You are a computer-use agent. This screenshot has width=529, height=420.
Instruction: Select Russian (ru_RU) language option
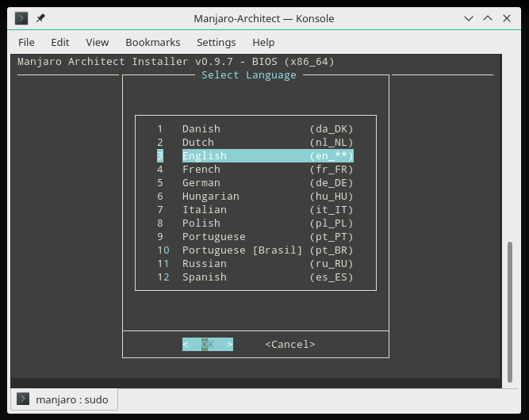(x=205, y=263)
